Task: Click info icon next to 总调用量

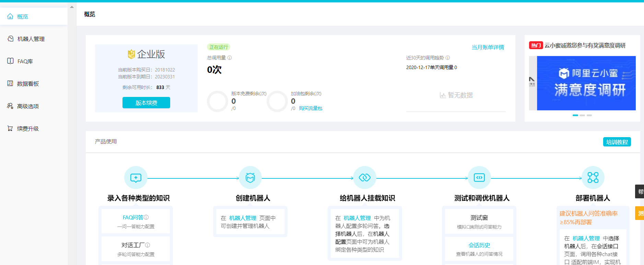Action: click(230, 58)
